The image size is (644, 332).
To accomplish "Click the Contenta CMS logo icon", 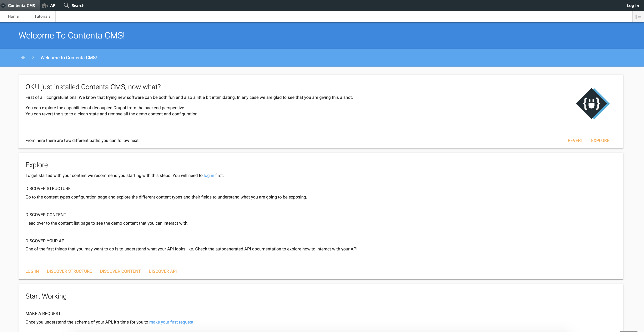I will 3,6.
